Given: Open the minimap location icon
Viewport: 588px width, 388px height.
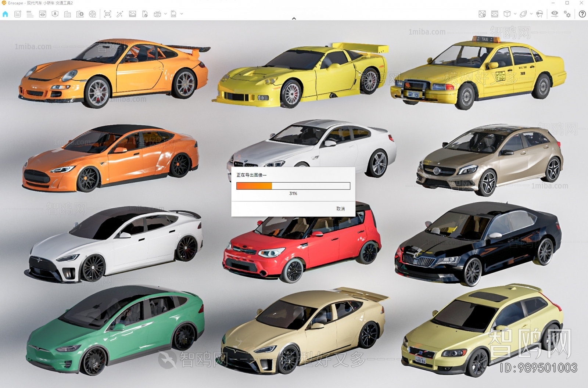Looking at the screenshot, I should coord(482,14).
